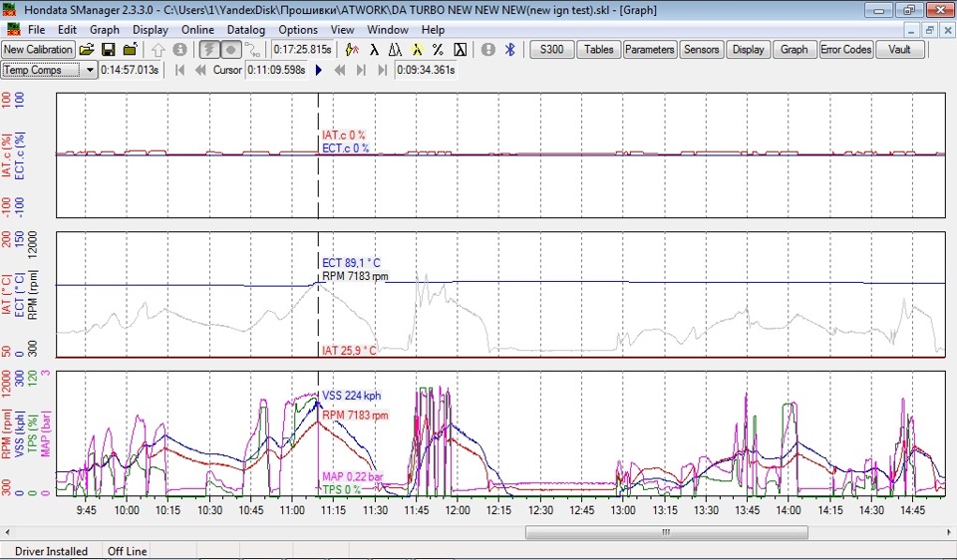Open the Edit menu
This screenshot has height=560, width=957.
pos(67,29)
